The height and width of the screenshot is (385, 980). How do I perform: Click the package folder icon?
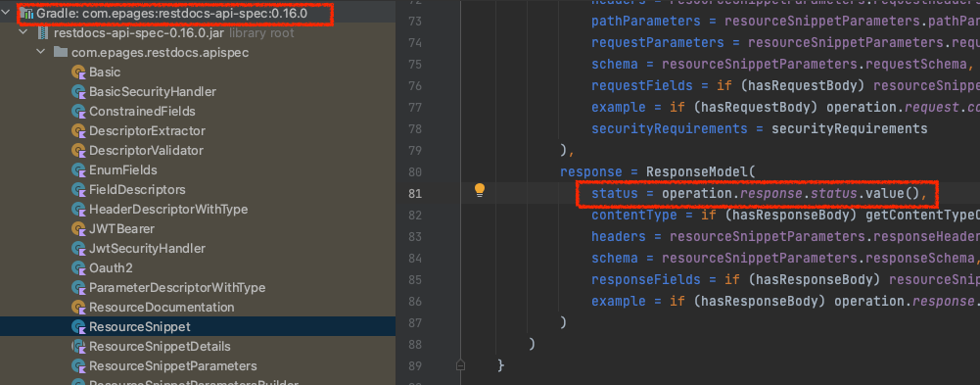click(61, 52)
